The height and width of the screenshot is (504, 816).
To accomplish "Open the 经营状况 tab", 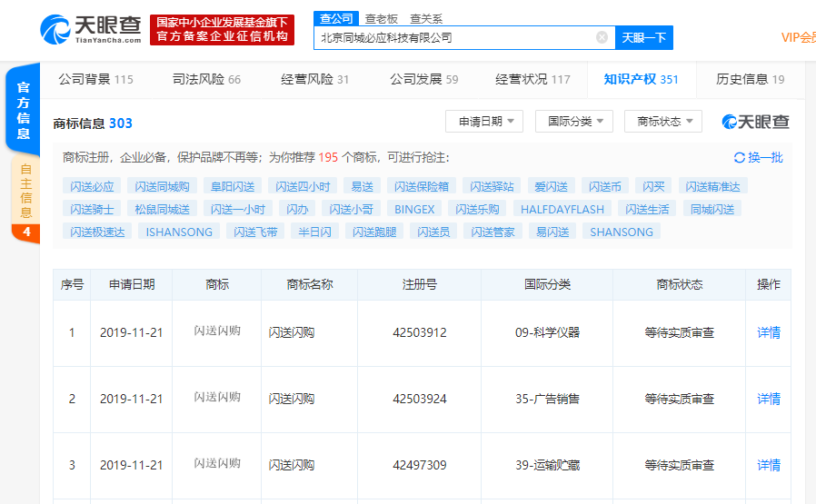I will pos(532,80).
